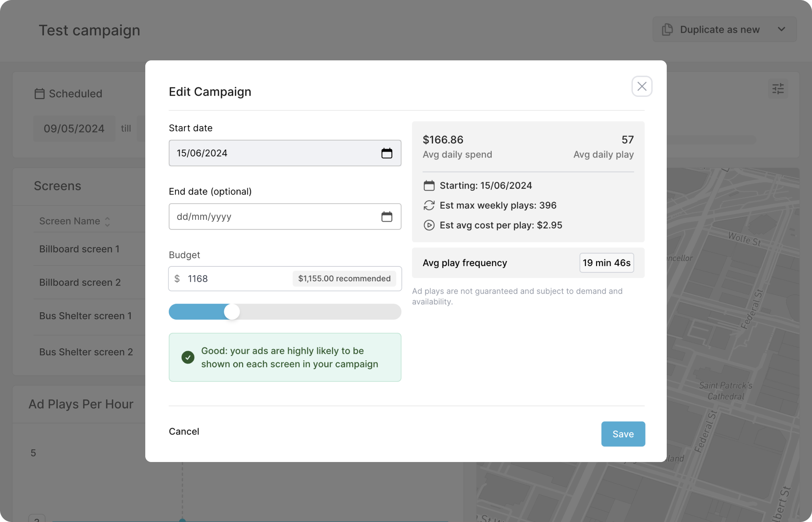Click the End date dd/mm/yyyy field

[261, 216]
